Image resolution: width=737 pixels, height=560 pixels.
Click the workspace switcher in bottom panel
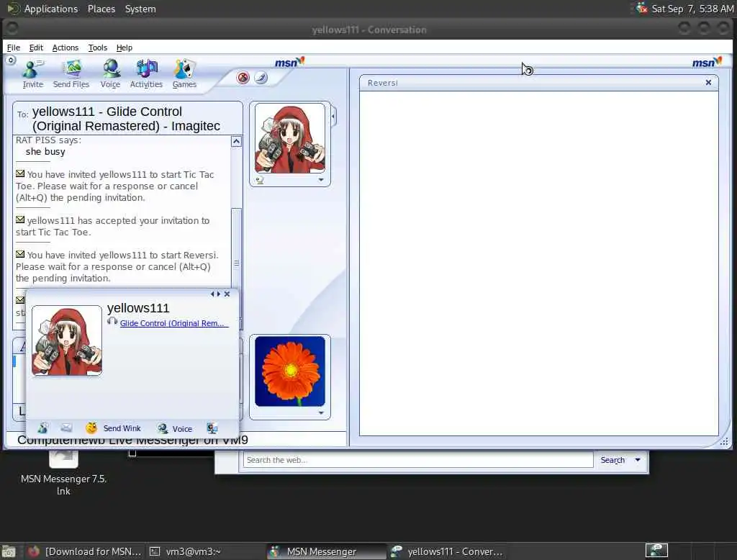pos(656,551)
